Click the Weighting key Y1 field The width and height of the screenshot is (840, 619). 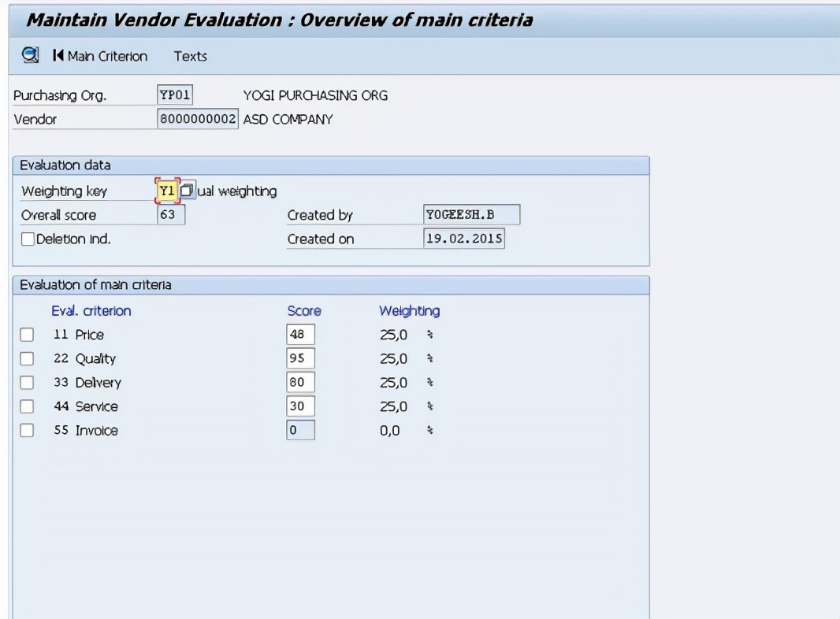(x=166, y=190)
